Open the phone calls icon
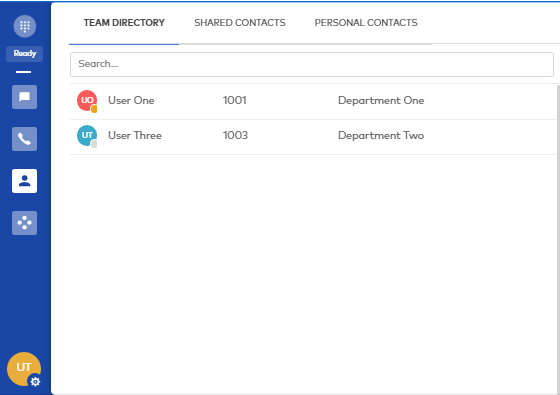Screen dimensions: 560x395 coord(24,139)
